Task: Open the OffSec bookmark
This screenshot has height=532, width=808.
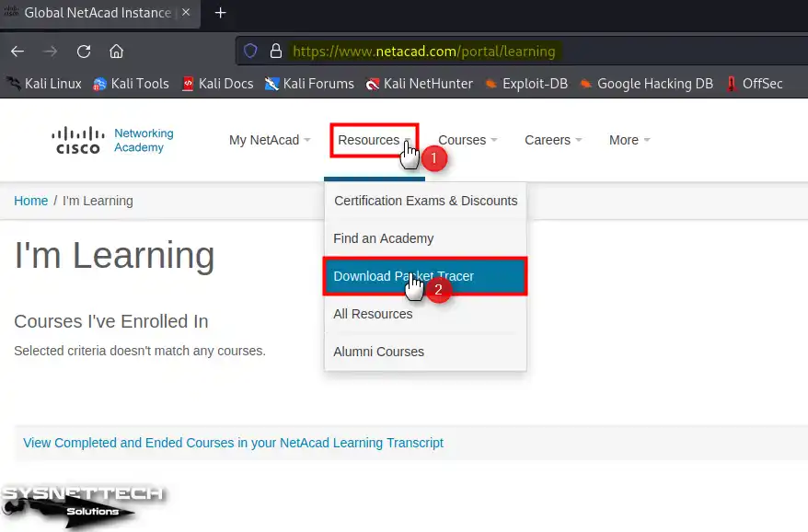Action: pyautogui.click(x=755, y=84)
